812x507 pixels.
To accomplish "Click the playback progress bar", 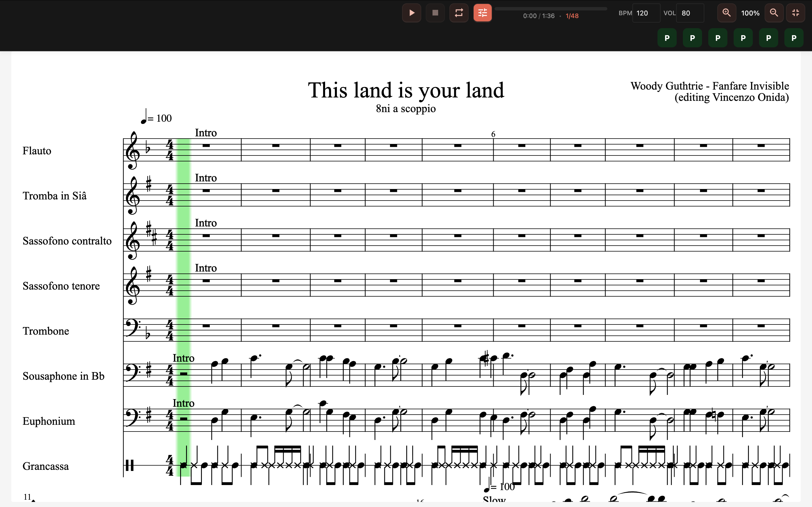I will click(x=551, y=9).
